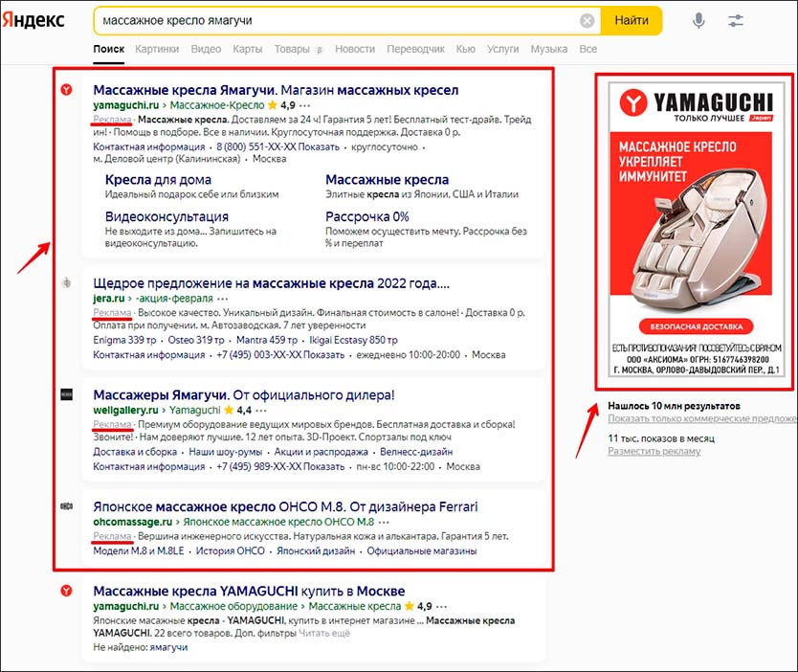The image size is (798, 672).
Task: Click Разместить рекламу link
Action: point(654,451)
